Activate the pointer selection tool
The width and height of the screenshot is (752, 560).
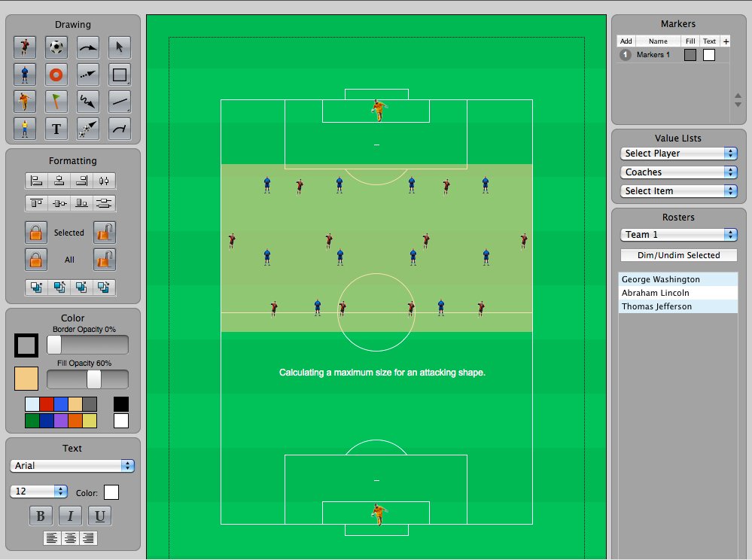[120, 47]
